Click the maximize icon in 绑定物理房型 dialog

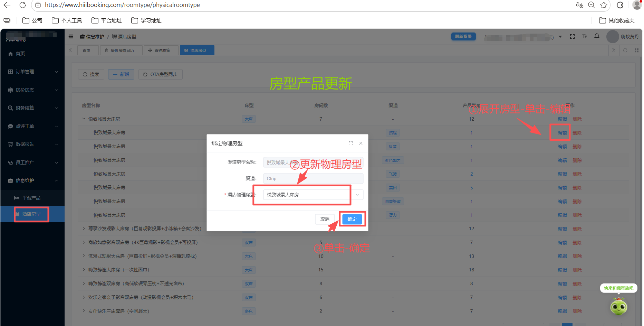351,143
